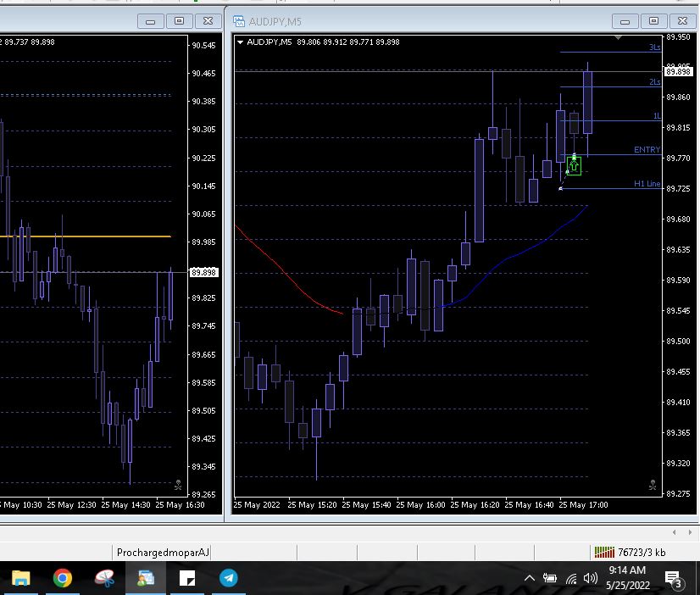
Task: Click the scissors icon in left chart corner
Action: 178,486
